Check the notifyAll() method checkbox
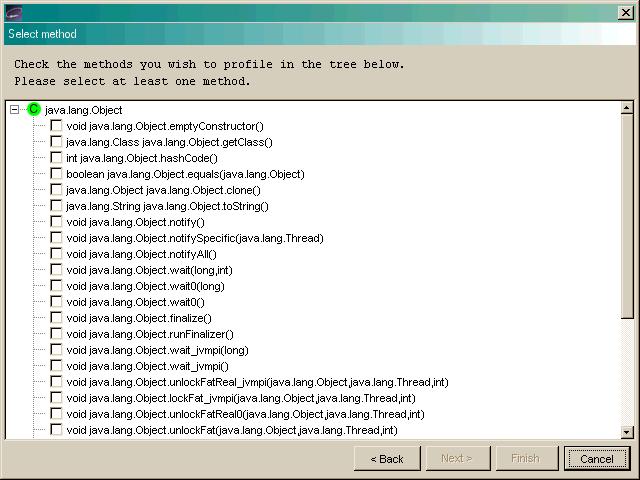 tap(56, 254)
